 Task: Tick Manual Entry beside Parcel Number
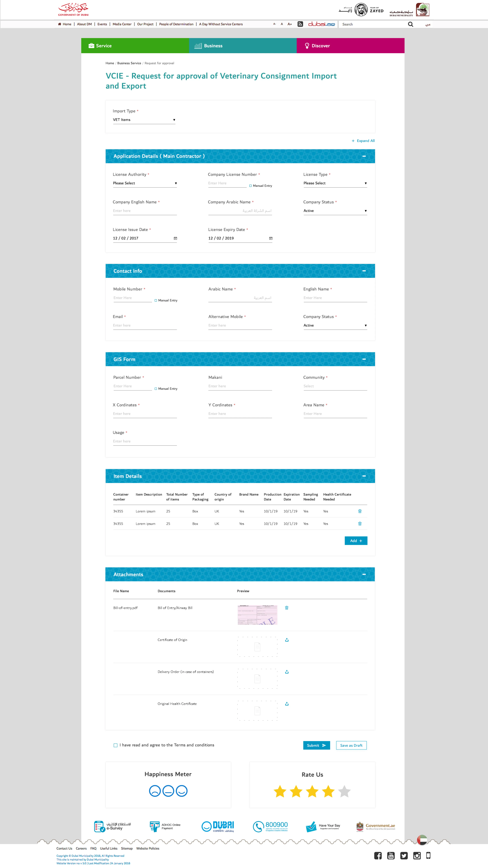[156, 389]
